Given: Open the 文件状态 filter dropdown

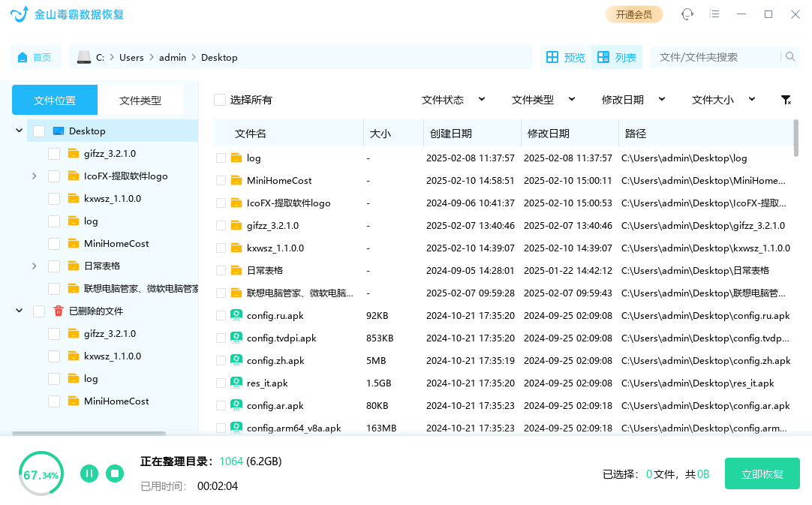Looking at the screenshot, I should 453,100.
